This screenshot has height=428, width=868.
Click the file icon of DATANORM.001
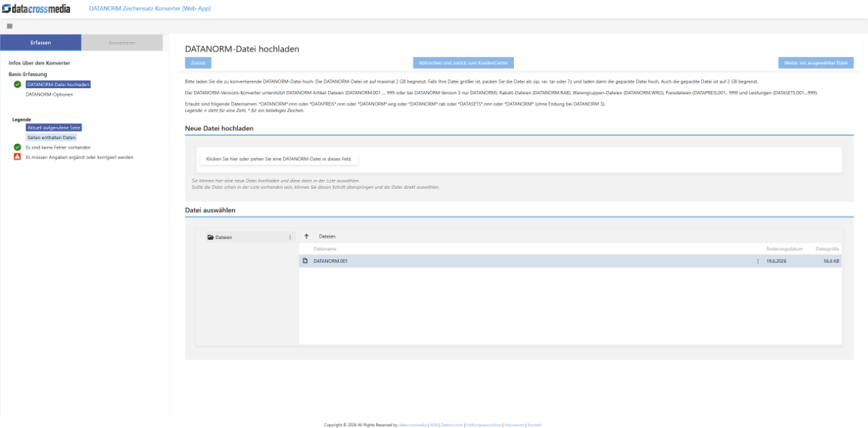[305, 261]
